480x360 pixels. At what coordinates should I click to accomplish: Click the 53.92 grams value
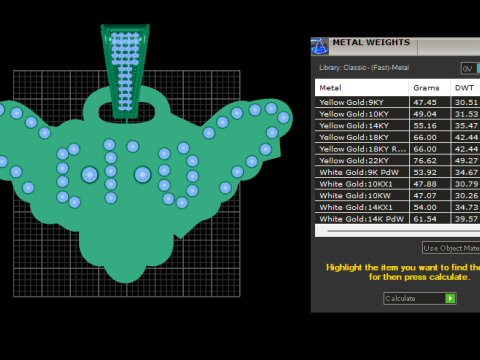click(x=425, y=172)
